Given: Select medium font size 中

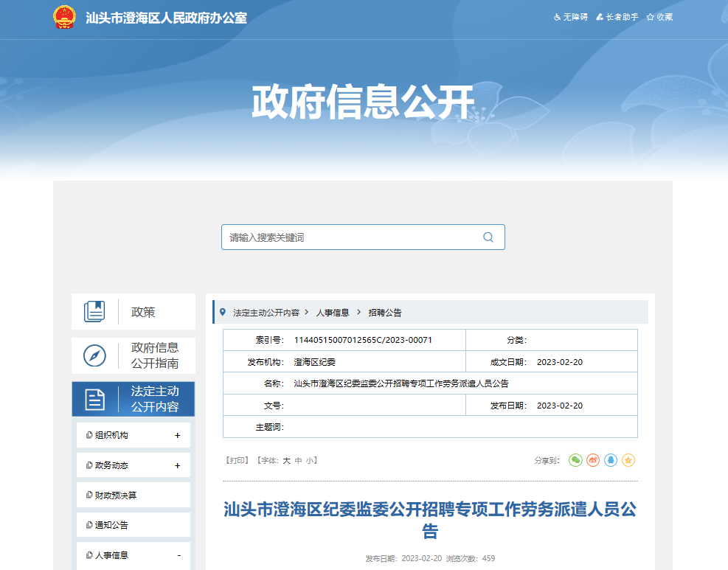Looking at the screenshot, I should [299, 460].
